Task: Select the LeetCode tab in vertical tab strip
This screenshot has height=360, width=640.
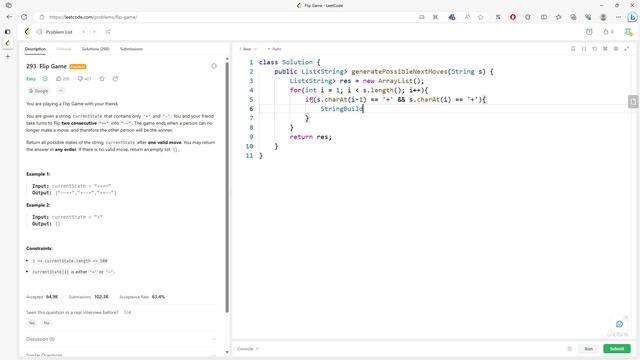Action: (x=8, y=43)
